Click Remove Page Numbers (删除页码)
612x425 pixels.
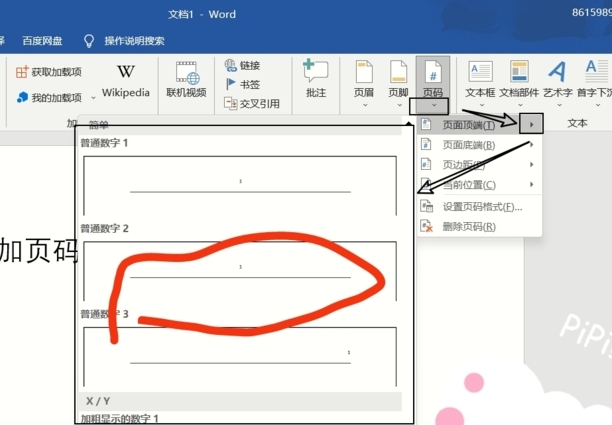(468, 227)
